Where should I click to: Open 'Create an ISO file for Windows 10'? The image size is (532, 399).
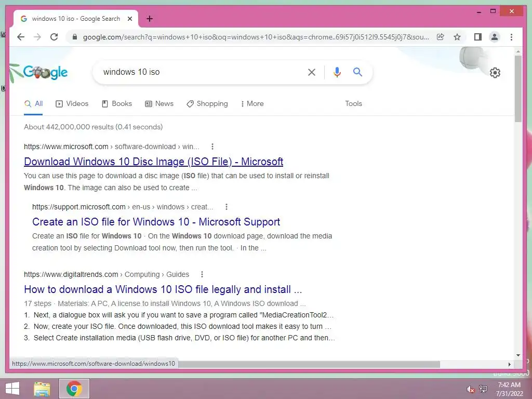pyautogui.click(x=156, y=222)
